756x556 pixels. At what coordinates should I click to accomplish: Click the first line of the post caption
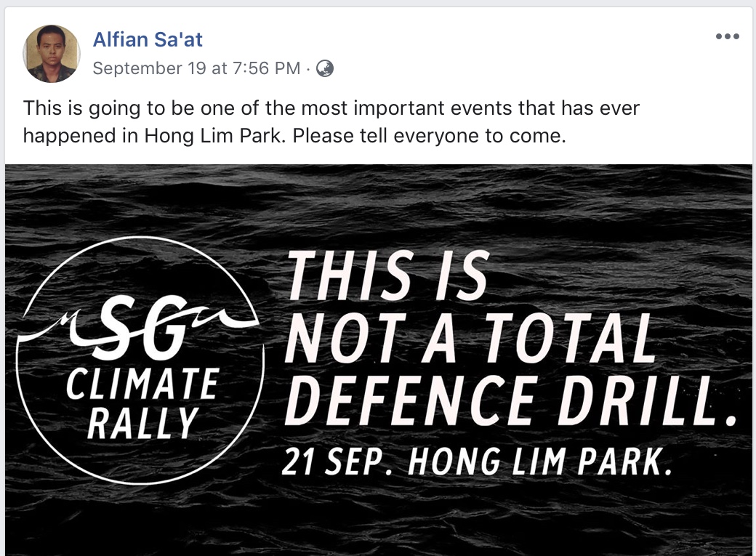tap(331, 108)
